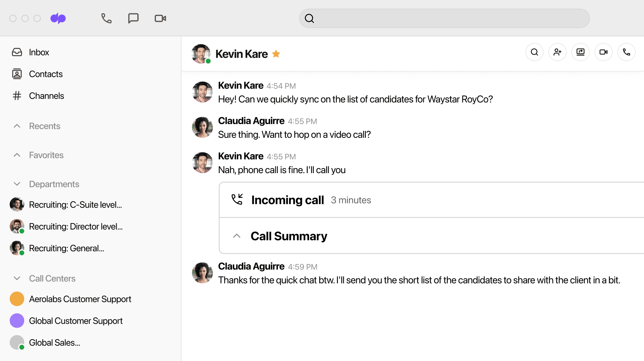Add a person to the conversation
The image size is (644, 361).
click(557, 52)
